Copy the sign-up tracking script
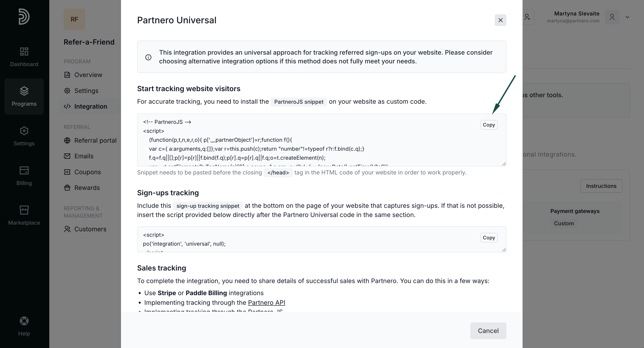This screenshot has width=644, height=348. click(x=488, y=238)
